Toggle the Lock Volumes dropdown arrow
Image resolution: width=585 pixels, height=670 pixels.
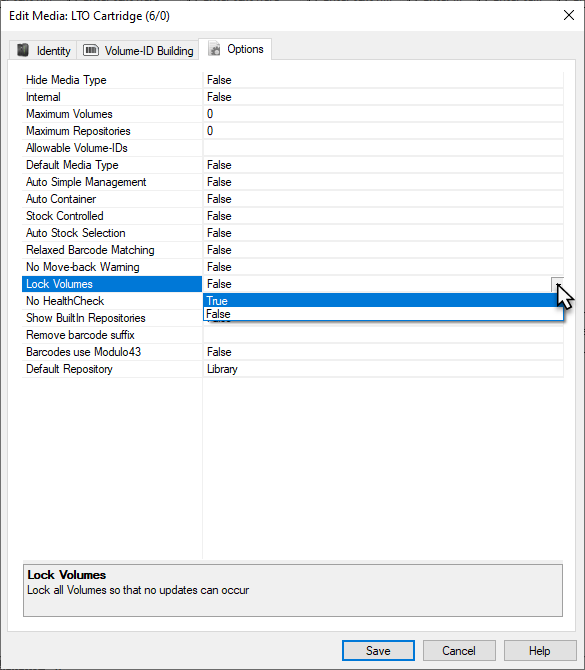557,284
